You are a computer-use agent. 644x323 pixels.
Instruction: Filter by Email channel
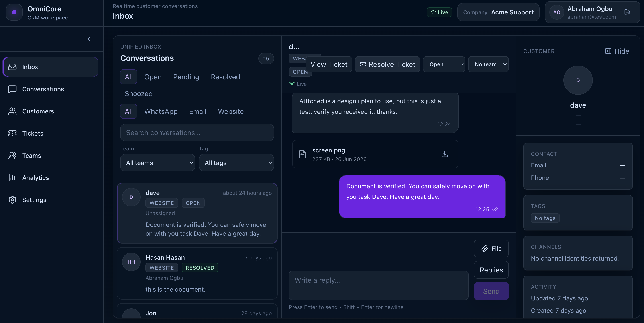click(x=198, y=111)
